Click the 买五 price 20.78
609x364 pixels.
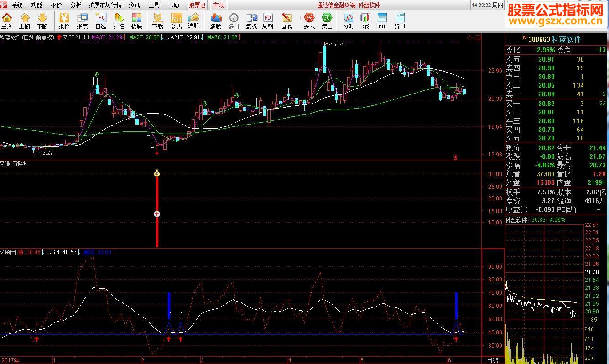[x=546, y=138]
